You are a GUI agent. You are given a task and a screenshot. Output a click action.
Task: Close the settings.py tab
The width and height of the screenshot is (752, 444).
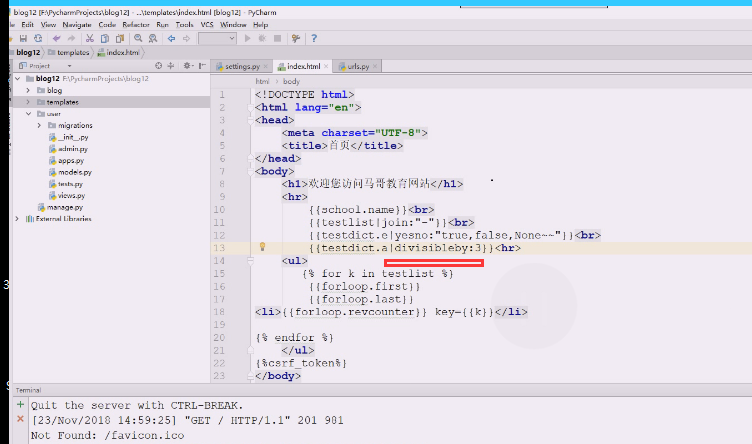[x=265, y=66]
